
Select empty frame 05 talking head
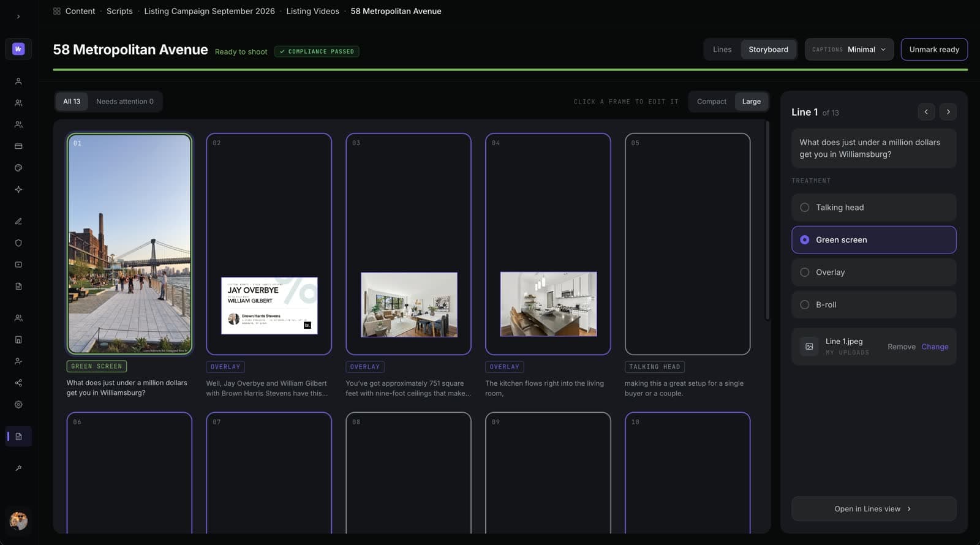[687, 244]
